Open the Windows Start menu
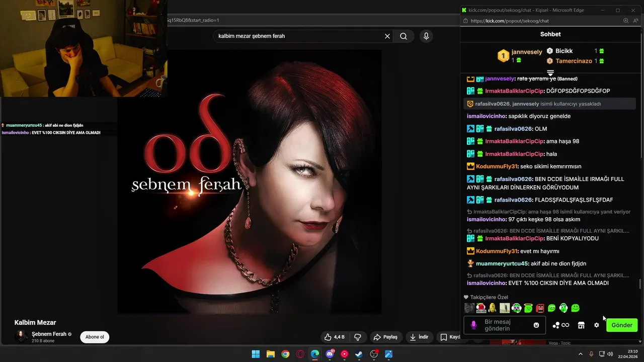This screenshot has height=362, width=644. coord(256,354)
